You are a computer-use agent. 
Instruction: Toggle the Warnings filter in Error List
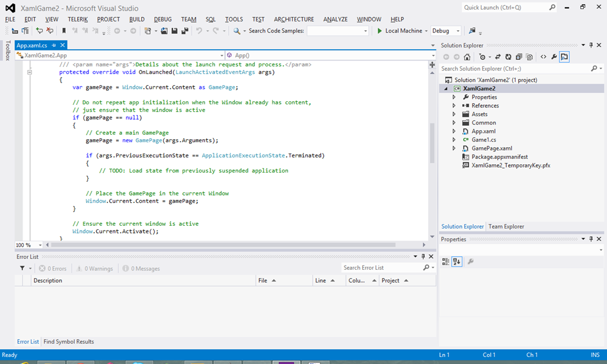95,269
